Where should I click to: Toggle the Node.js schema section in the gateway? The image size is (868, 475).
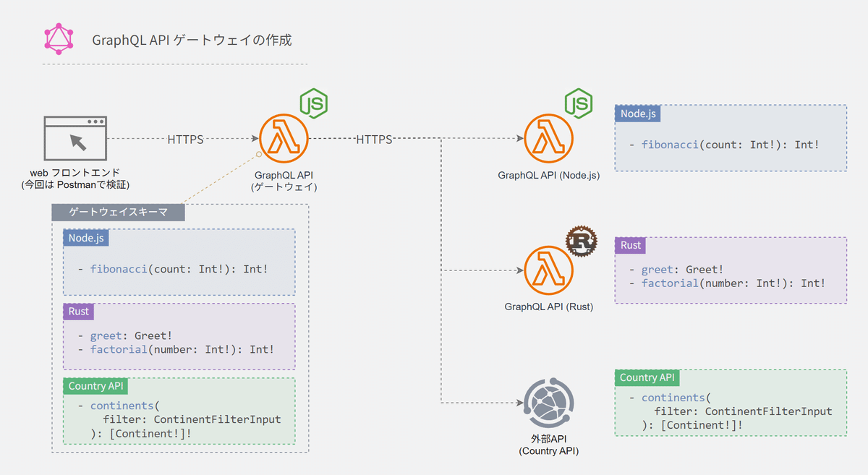pyautogui.click(x=85, y=238)
